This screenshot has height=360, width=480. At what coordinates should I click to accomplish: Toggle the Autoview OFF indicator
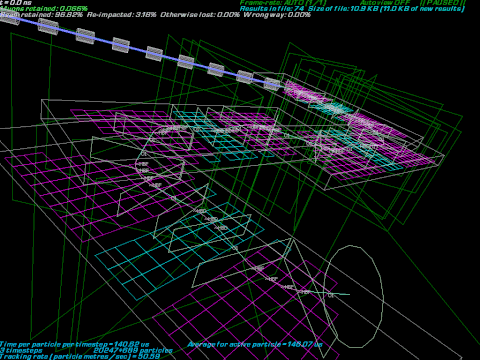[x=385, y=2]
